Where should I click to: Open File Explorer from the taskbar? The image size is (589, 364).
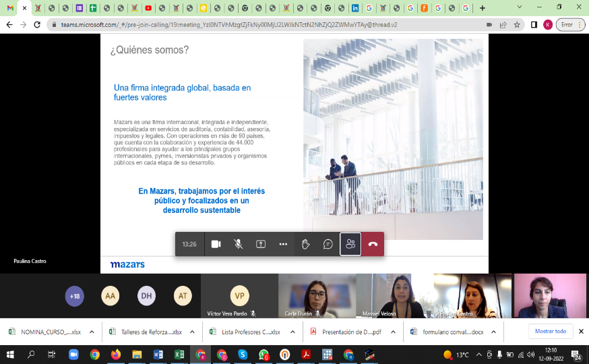point(137,355)
